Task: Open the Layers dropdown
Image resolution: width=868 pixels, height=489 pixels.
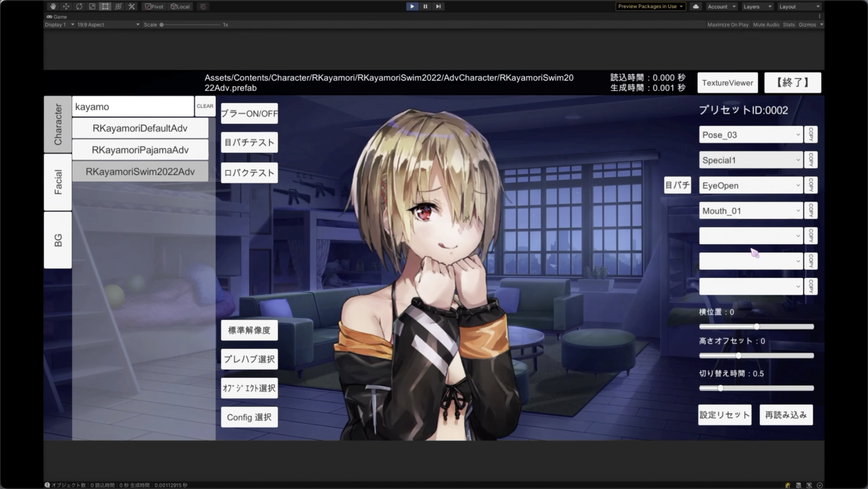Action: [757, 6]
